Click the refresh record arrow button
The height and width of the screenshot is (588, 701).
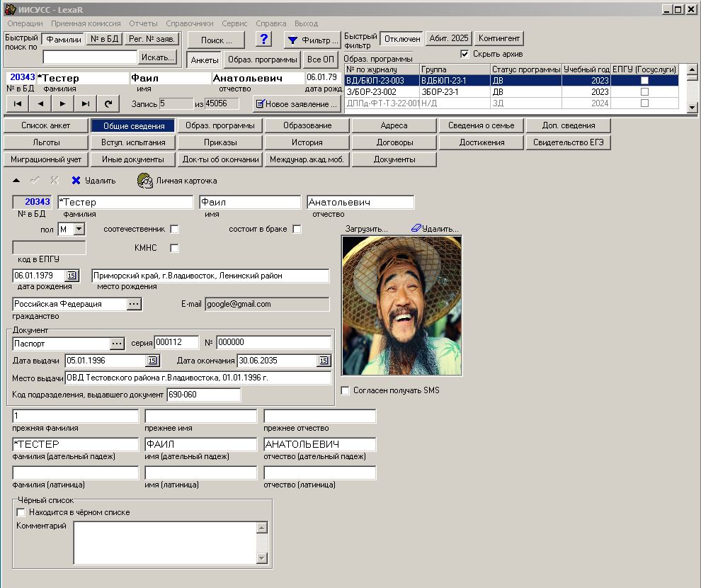pyautogui.click(x=108, y=103)
